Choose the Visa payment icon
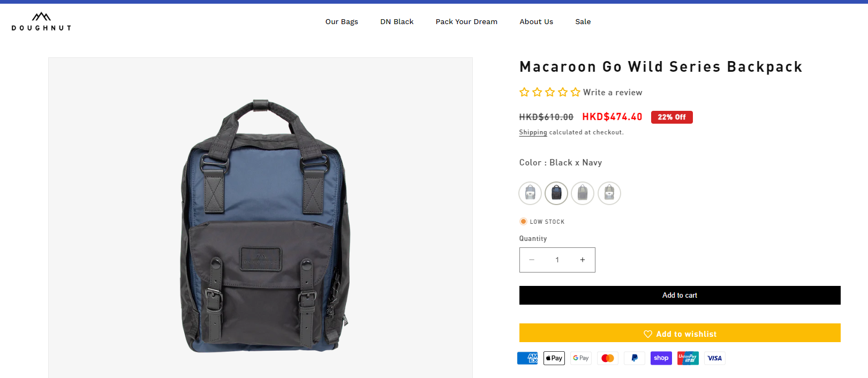Image resolution: width=868 pixels, height=378 pixels. click(715, 358)
